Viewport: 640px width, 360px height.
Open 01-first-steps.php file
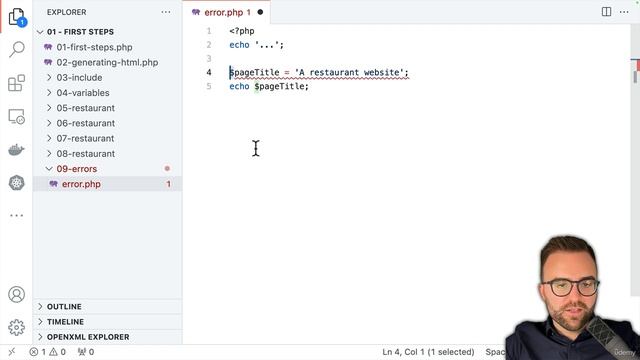(x=94, y=47)
